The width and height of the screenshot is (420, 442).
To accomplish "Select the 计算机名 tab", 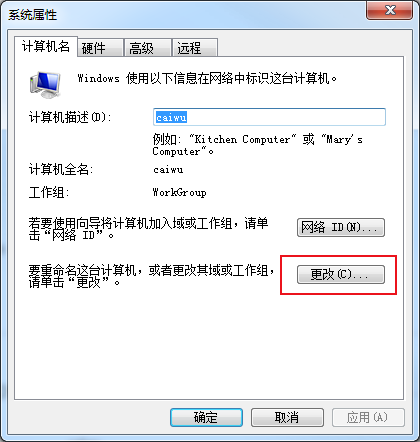I will click(x=46, y=46).
